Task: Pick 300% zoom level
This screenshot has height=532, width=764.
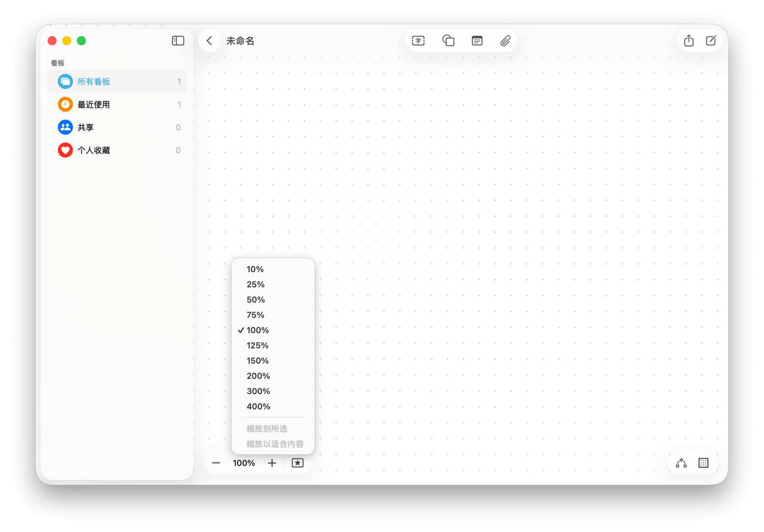Action: [x=273, y=392]
